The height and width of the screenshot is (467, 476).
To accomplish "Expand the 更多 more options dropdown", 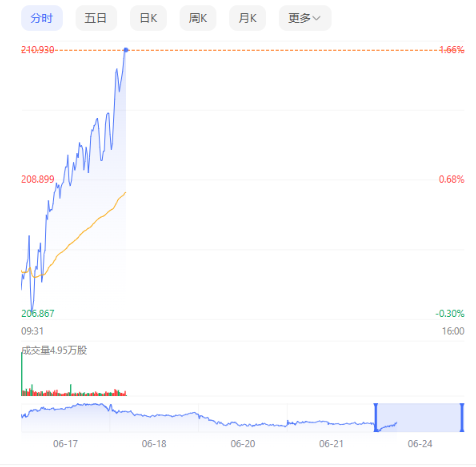I will click(x=305, y=18).
